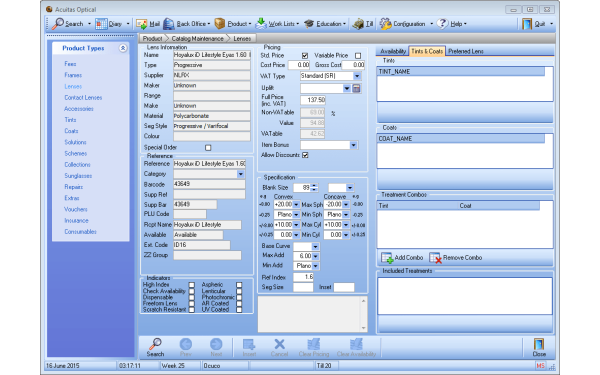
Task: Enable the Aspheric indicator checkbox
Action: point(239,285)
